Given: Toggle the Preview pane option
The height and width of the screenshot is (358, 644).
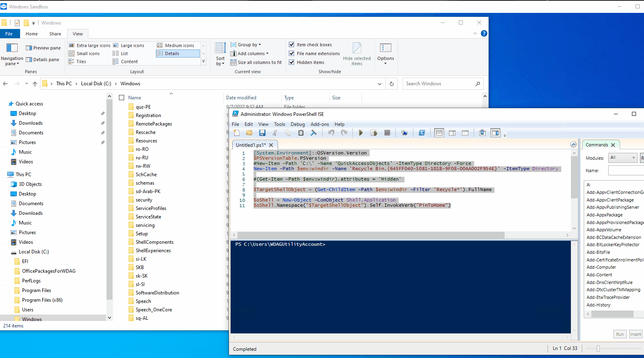Looking at the screenshot, I should (x=43, y=48).
